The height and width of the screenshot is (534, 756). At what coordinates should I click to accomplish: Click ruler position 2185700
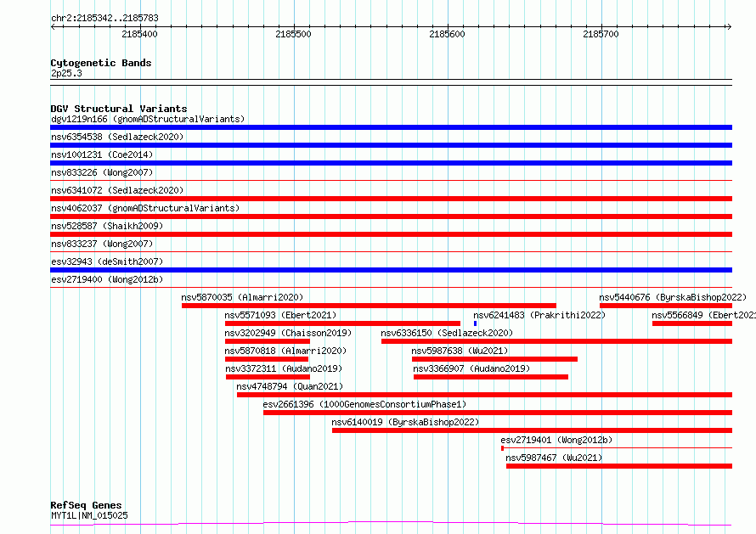601,34
